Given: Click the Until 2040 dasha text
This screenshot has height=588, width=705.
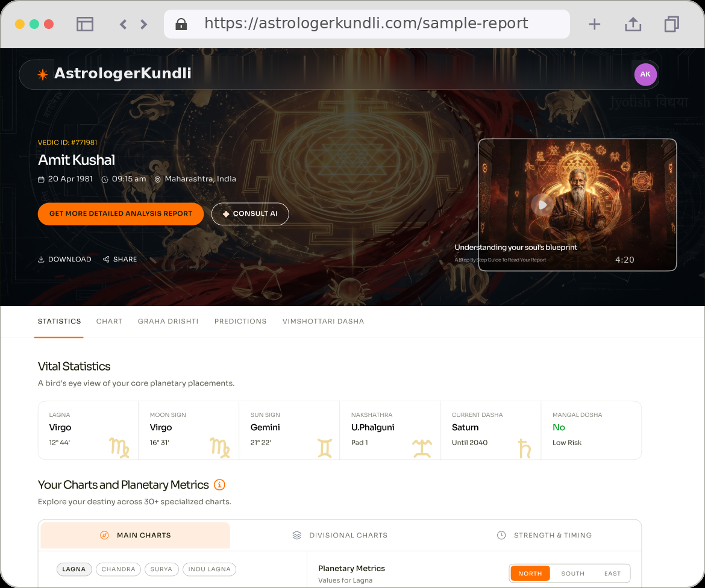Looking at the screenshot, I should click(x=469, y=443).
